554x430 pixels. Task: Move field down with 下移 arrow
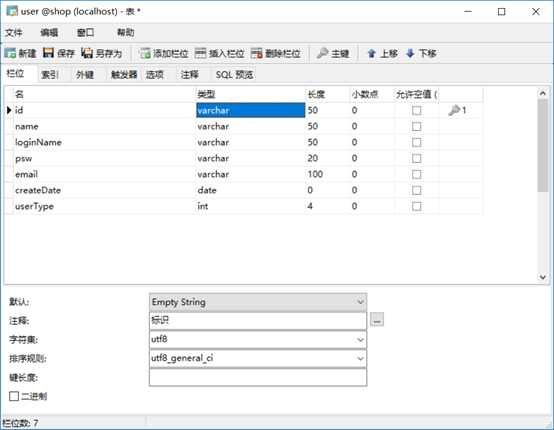coord(410,53)
